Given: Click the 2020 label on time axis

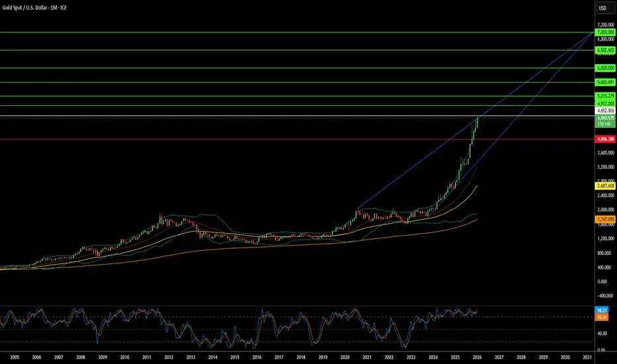Looking at the screenshot, I should [345, 357].
